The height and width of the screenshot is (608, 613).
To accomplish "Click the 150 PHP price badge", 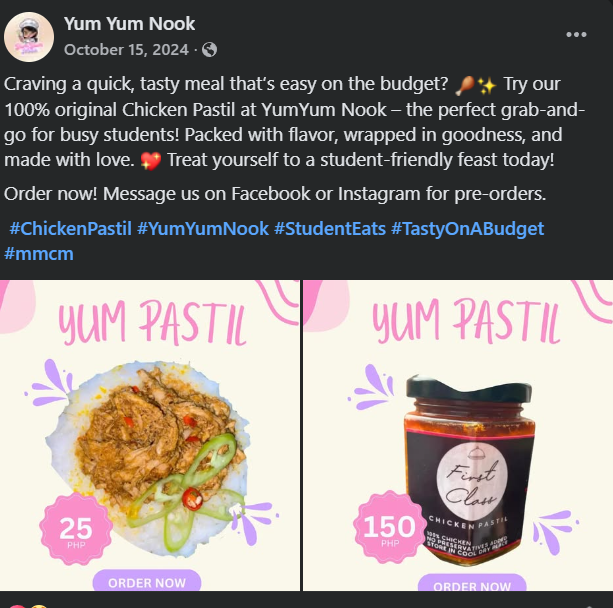I will pos(389,527).
